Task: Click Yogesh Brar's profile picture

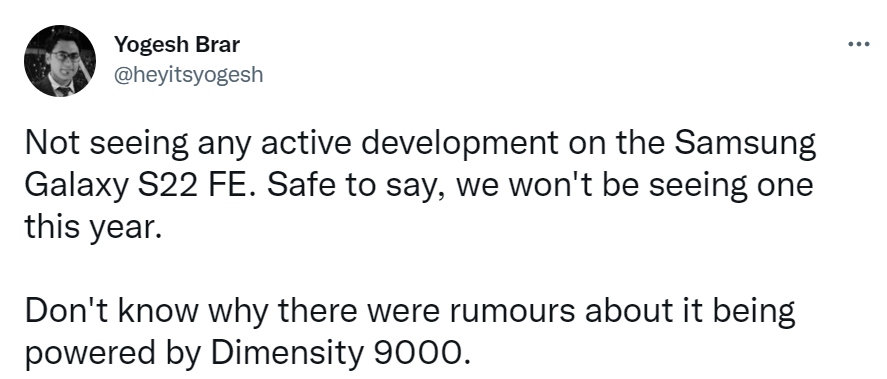Action: pyautogui.click(x=60, y=61)
